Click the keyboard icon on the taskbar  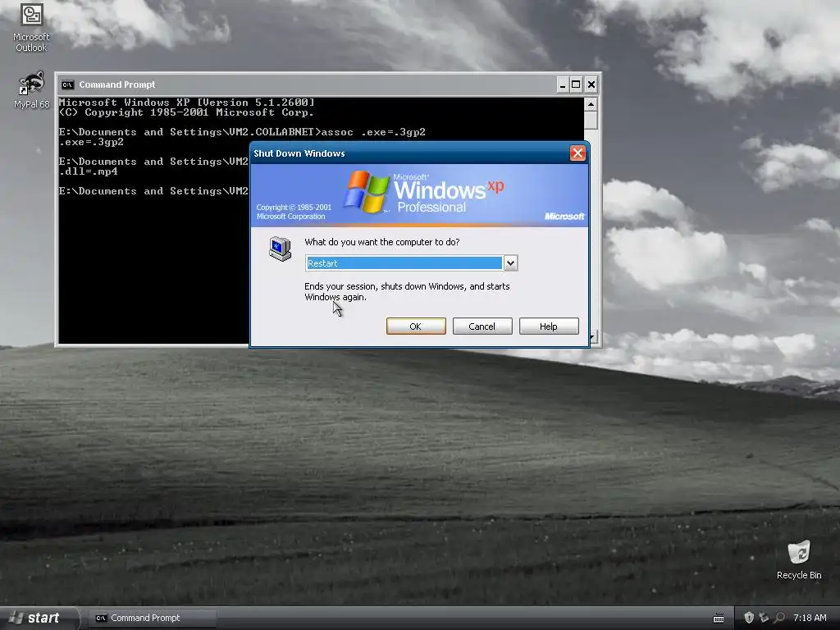719,619
